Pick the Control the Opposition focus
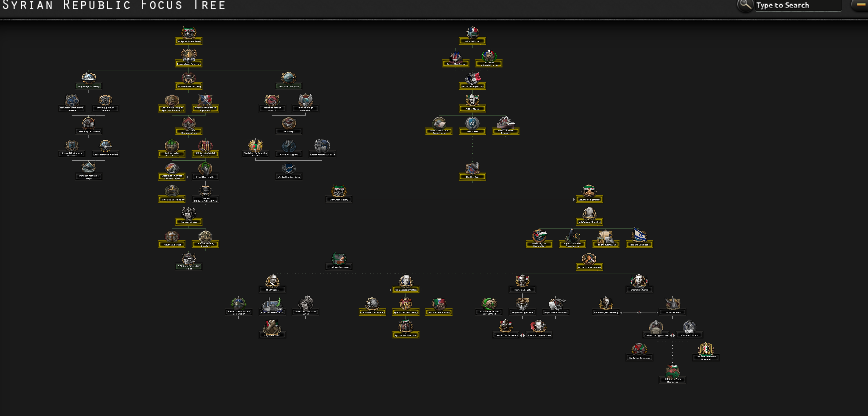 [x=656, y=329]
